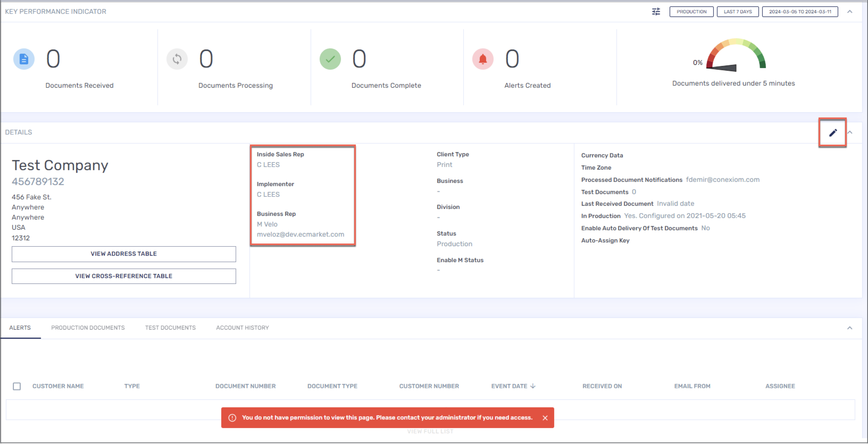The image size is (868, 444).
Task: Select the Test Documents tab
Action: [x=170, y=328]
